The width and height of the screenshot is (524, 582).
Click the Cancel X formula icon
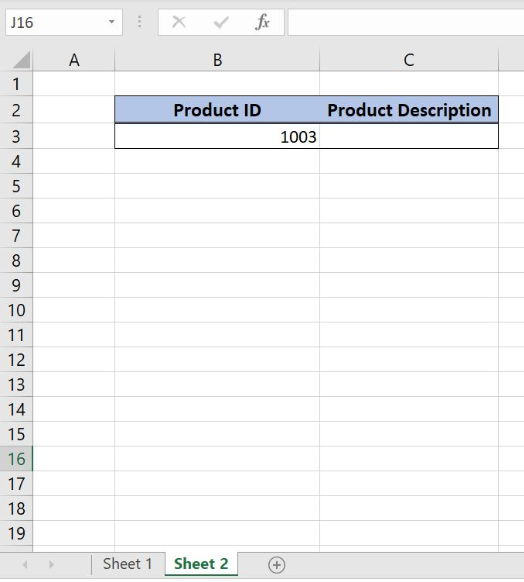pyautogui.click(x=179, y=22)
